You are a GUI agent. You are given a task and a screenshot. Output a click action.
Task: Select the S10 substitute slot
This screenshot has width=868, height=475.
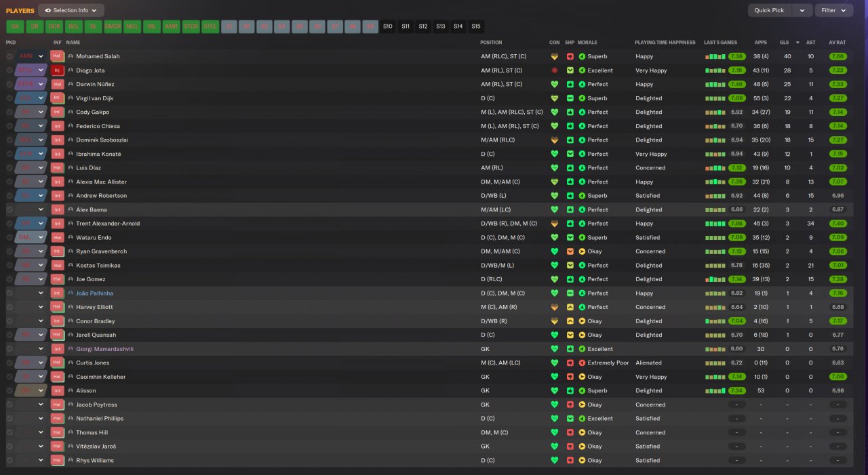pos(388,26)
